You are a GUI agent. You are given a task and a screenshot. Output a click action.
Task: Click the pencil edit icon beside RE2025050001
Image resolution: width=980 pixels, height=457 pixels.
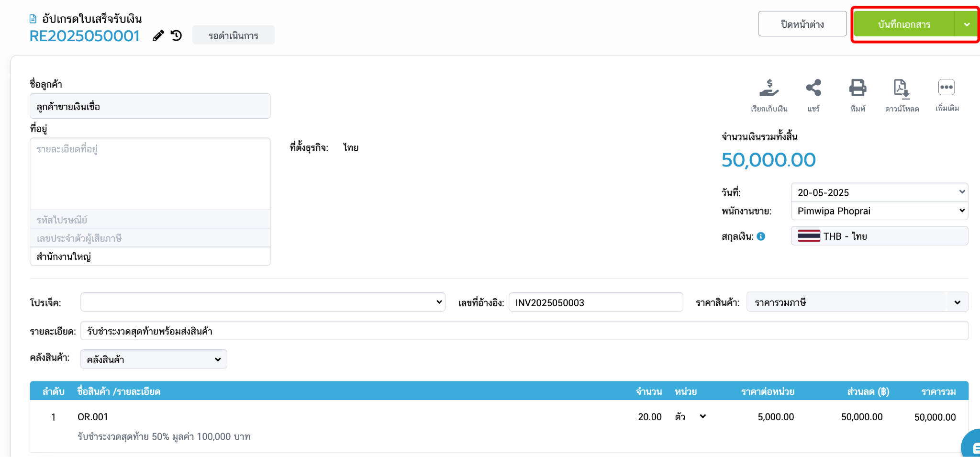click(158, 36)
